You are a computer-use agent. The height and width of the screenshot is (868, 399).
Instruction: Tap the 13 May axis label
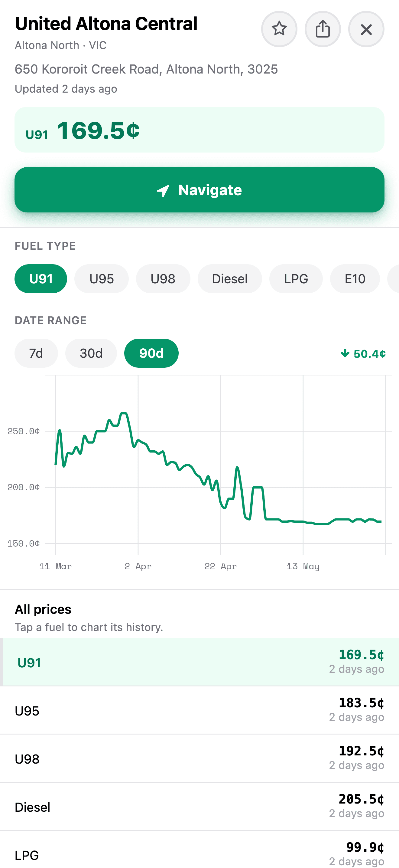pos(303,567)
